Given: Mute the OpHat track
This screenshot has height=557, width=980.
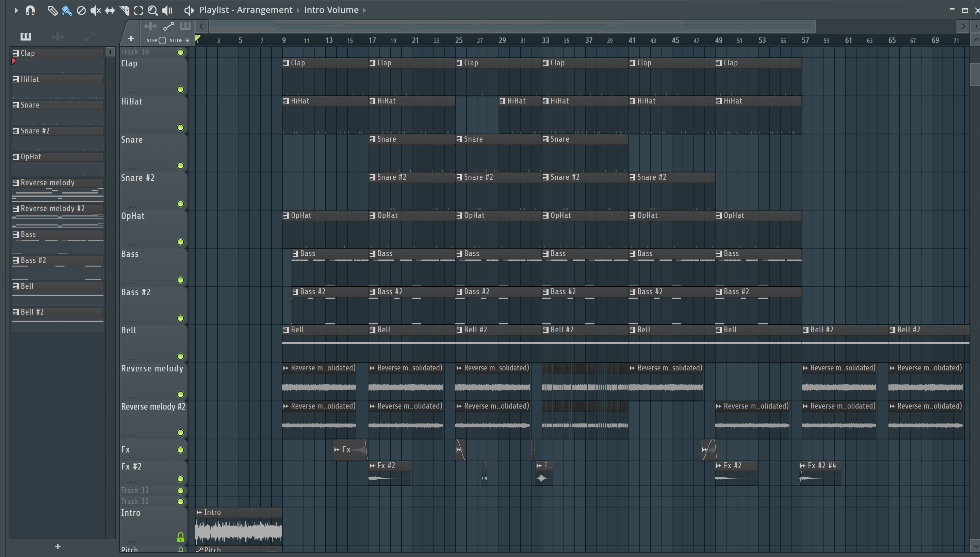Looking at the screenshot, I should pos(180,242).
